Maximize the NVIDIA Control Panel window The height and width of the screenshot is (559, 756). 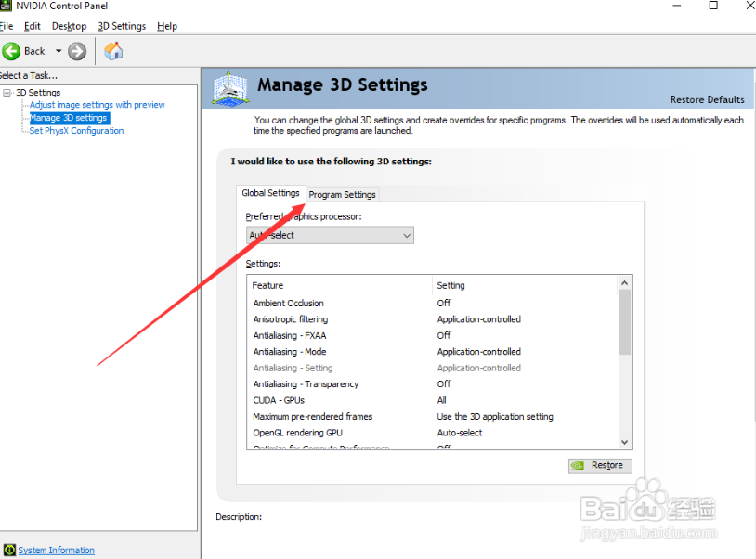click(x=713, y=6)
